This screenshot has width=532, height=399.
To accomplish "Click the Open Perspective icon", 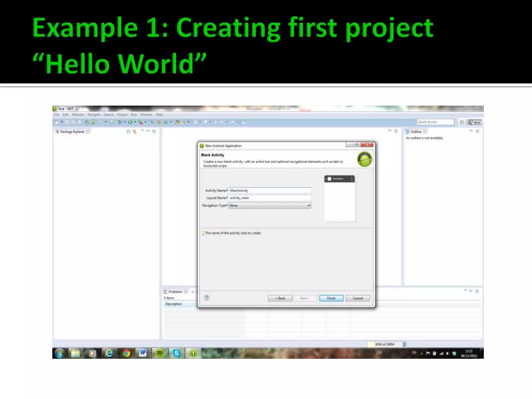I will click(462, 122).
